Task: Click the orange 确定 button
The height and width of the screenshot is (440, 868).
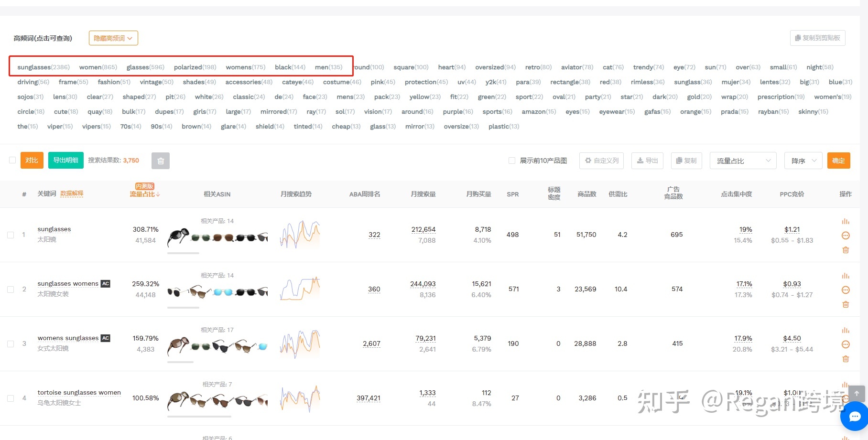Action: tap(838, 161)
